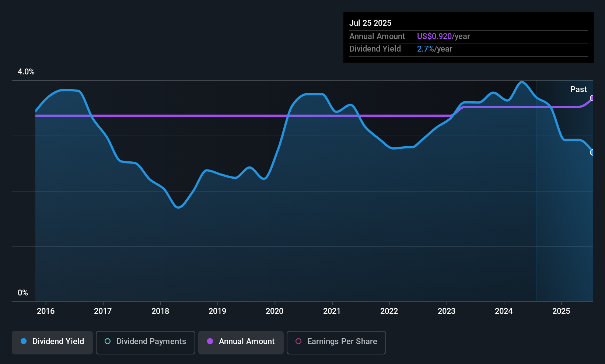Image resolution: width=605 pixels, height=364 pixels.
Task: Select the blue Dividend Yield endpoint marker
Action: [x=592, y=152]
